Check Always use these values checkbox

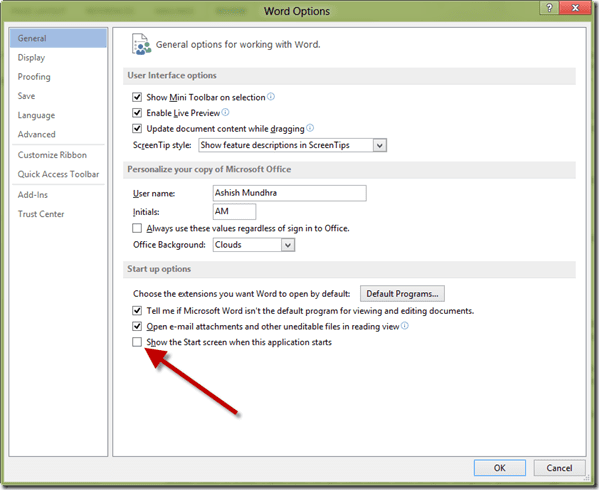137,228
